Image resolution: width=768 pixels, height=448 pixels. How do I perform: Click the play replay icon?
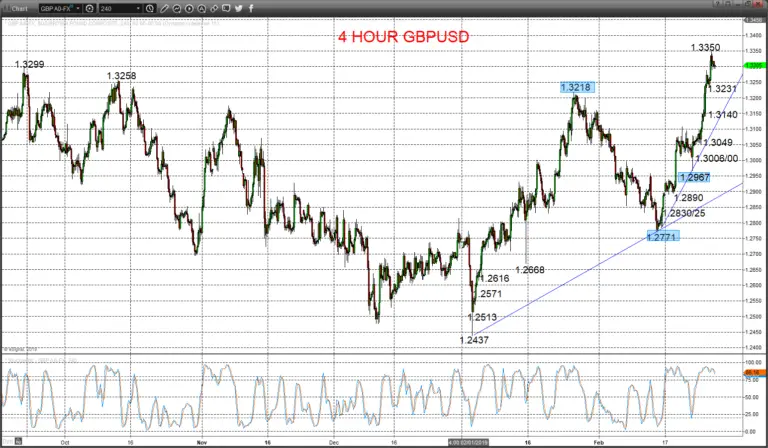coord(189,8)
